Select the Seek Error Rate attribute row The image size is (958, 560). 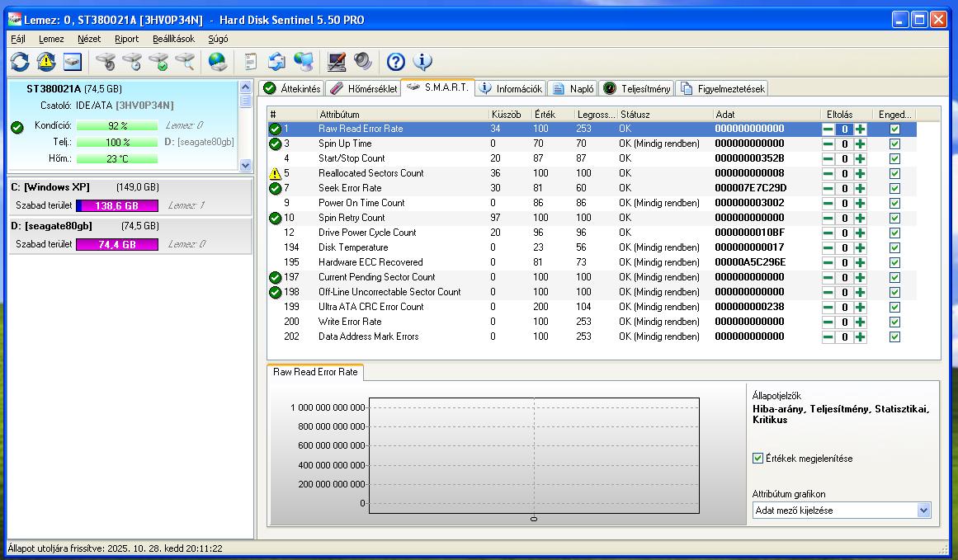[350, 188]
